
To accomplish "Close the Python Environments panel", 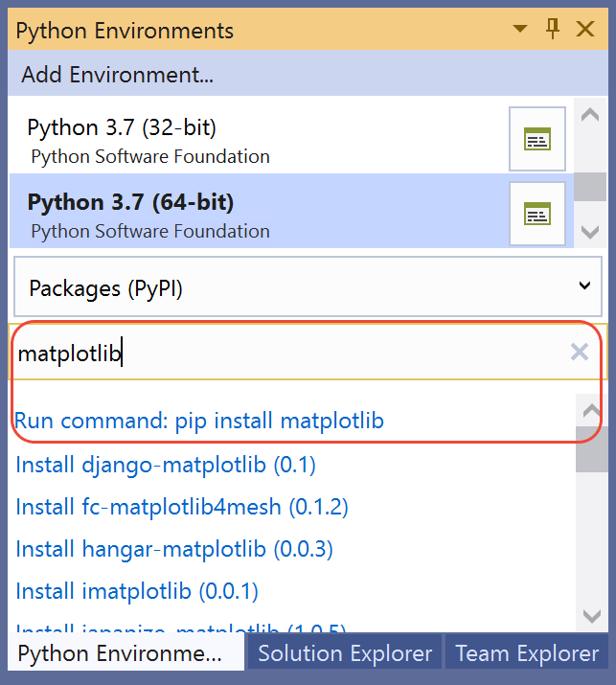I will pyautogui.click(x=585, y=30).
